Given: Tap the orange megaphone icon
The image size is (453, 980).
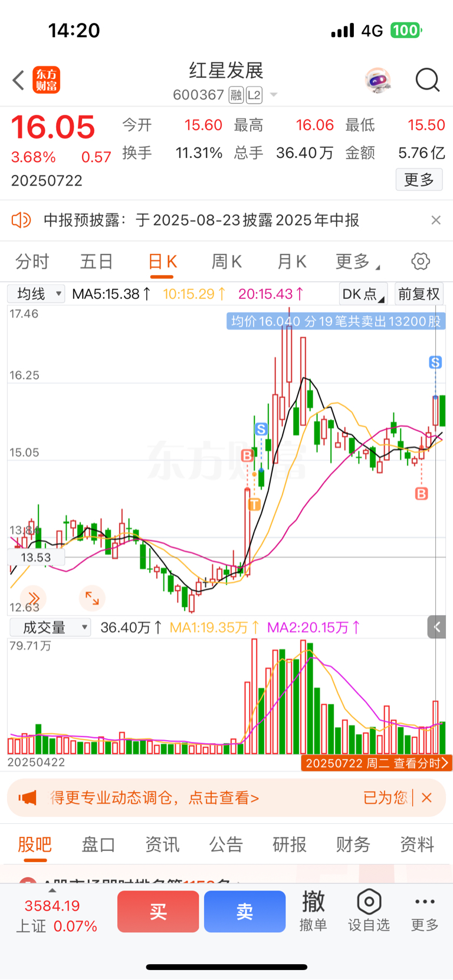Looking at the screenshot, I should pyautogui.click(x=27, y=798).
